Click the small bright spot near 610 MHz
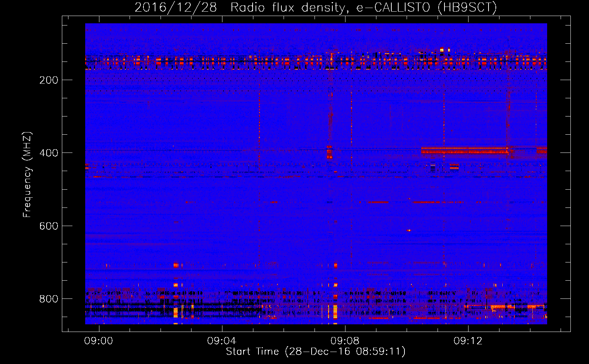Image resolution: width=589 pixels, height=364 pixels. coord(408,230)
